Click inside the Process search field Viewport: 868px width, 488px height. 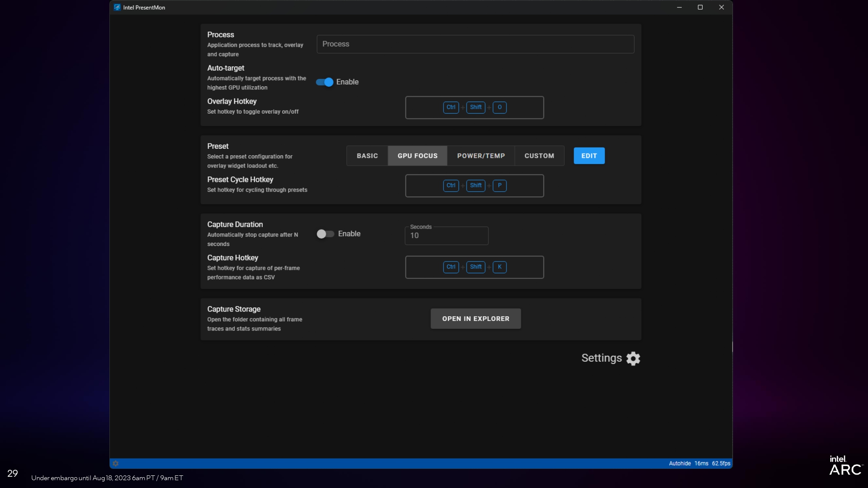(475, 44)
